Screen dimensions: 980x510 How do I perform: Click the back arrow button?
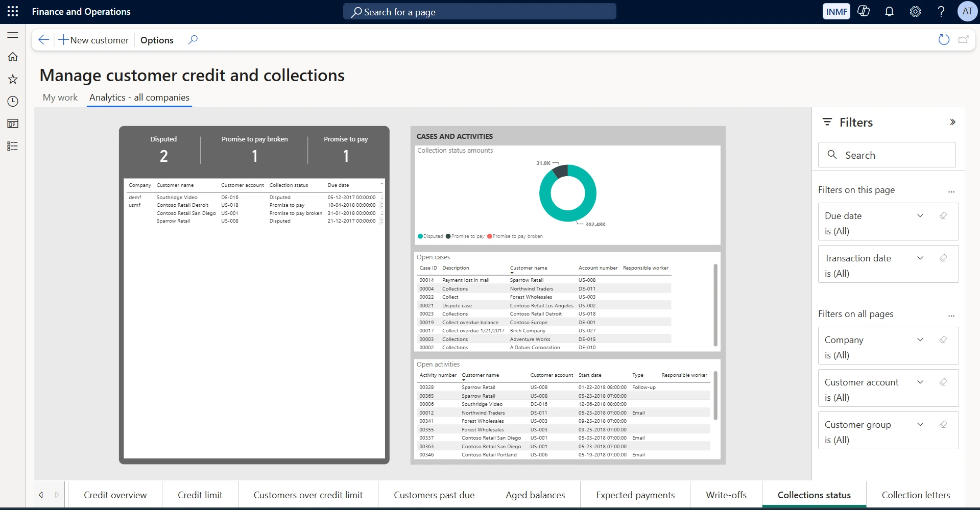click(44, 40)
